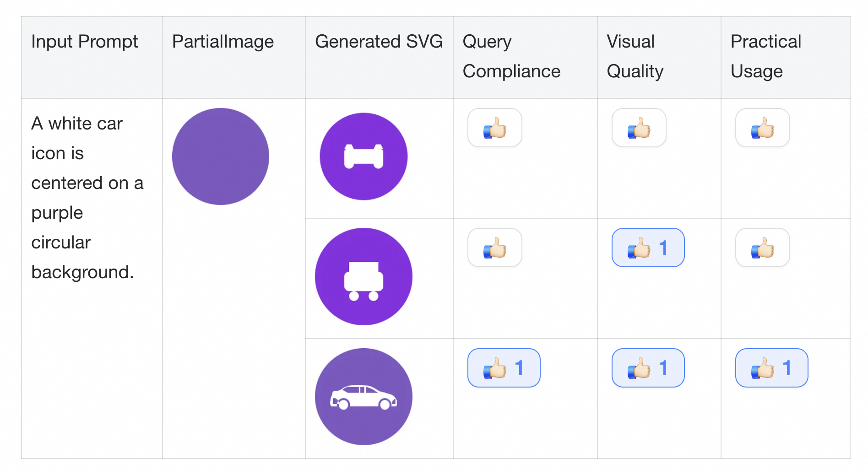
Task: Click thumbs-up for first row Visual Quality
Action: 639,128
